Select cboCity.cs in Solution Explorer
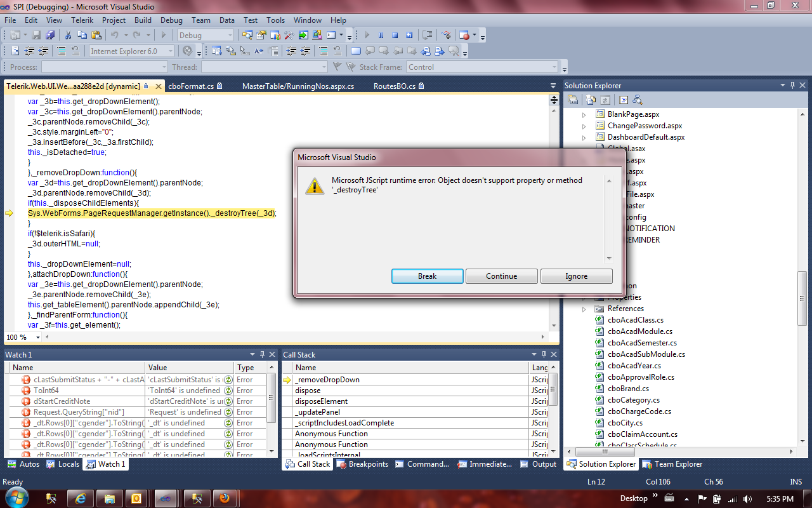Viewport: 812px width, 508px height. [625, 423]
